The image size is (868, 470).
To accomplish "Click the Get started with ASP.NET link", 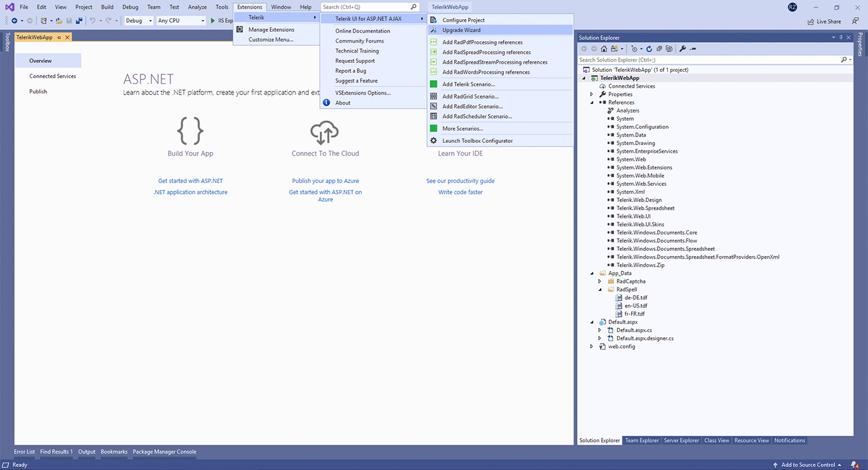I will click(190, 180).
